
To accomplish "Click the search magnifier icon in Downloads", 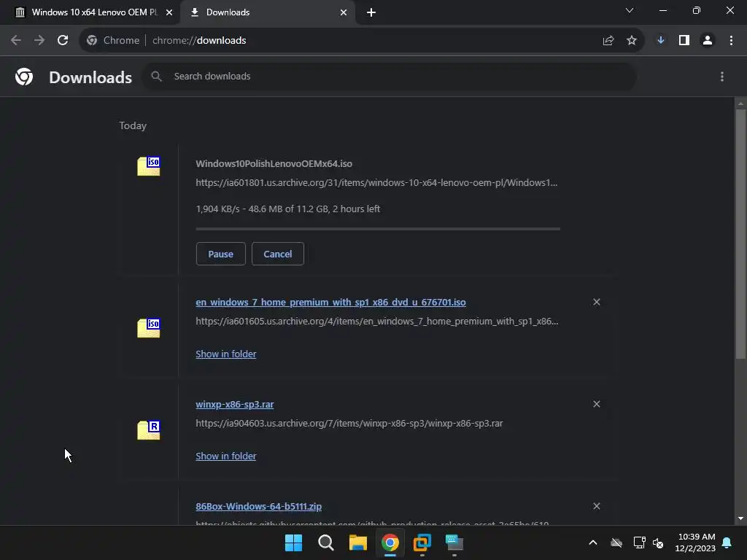I will coord(156,76).
